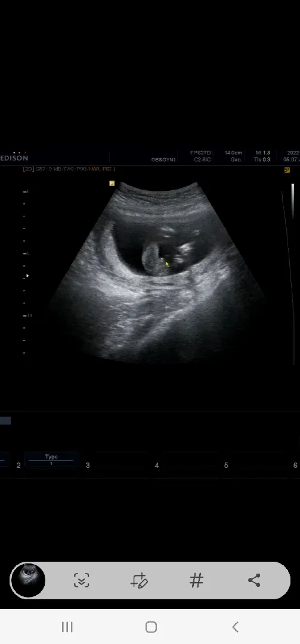
Task: Click the [2D] mode parameters line
Action: click(x=69, y=169)
